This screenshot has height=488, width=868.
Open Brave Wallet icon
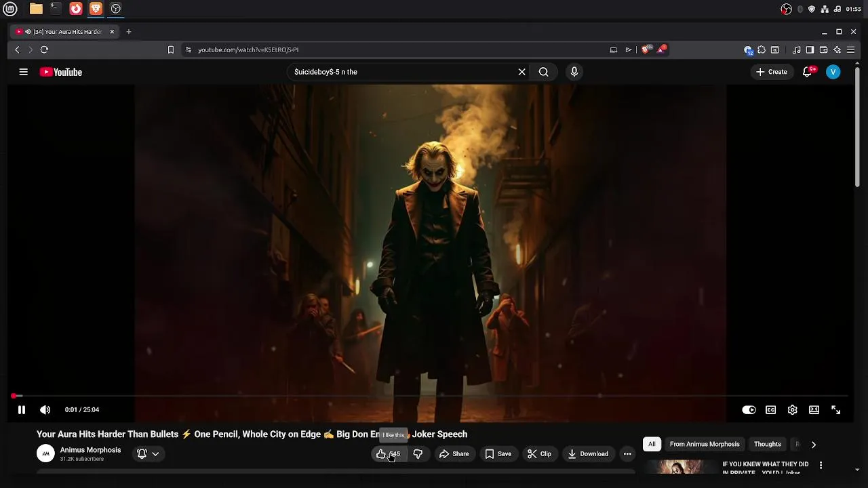click(823, 49)
